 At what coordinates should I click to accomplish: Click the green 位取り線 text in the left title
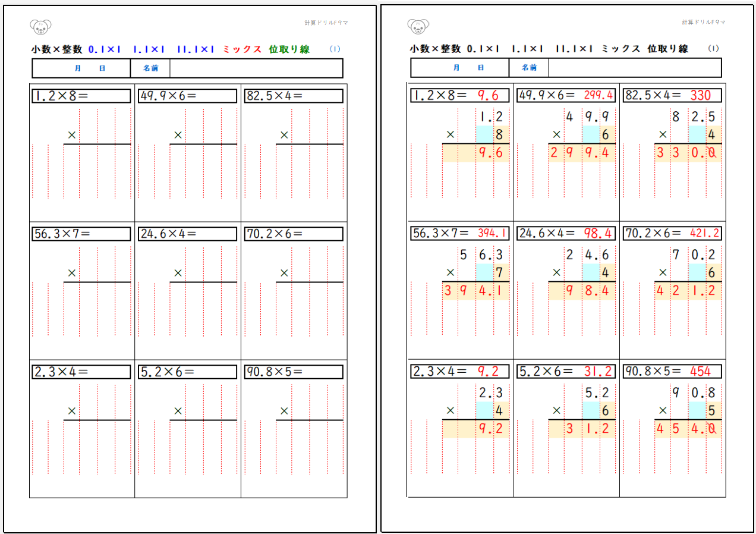point(289,50)
